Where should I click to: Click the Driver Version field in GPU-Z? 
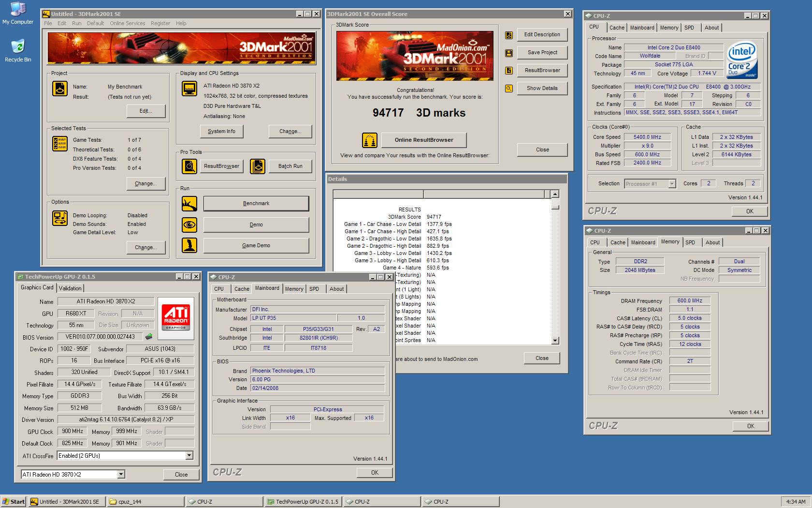pyautogui.click(x=126, y=420)
